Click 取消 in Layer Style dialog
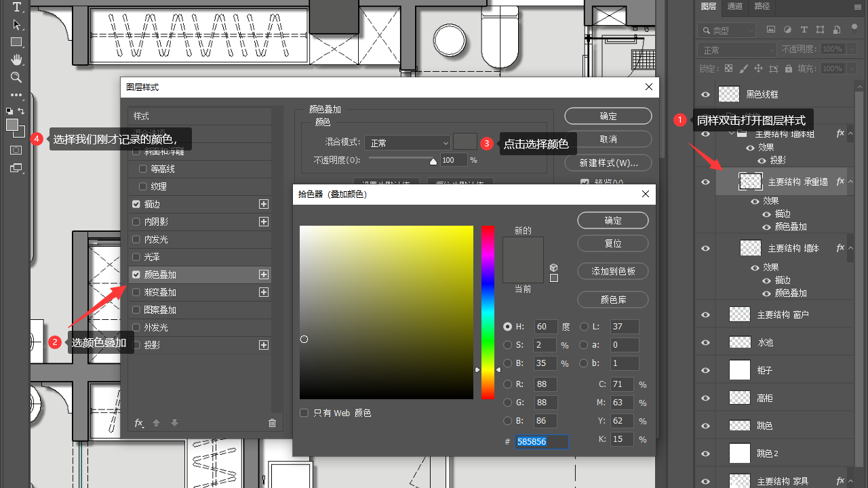Viewport: 868px width, 488px height. point(608,139)
